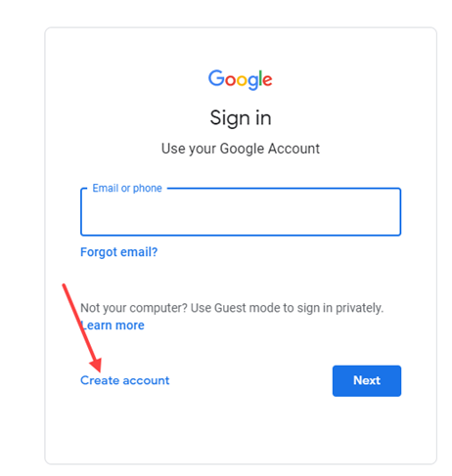
Task: Click the Google logo
Action: [x=241, y=79]
